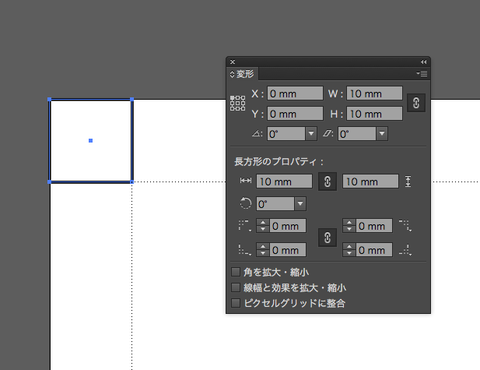Click the rectangle rotation angle field

point(276,204)
